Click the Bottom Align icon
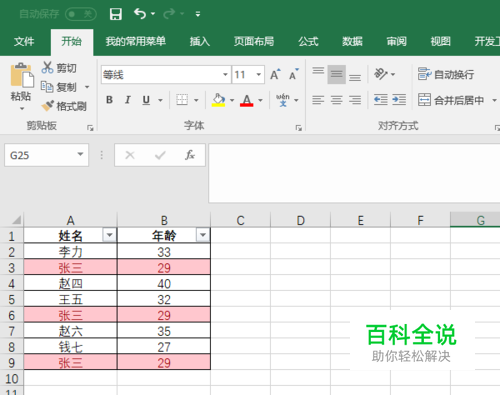 tap(355, 78)
